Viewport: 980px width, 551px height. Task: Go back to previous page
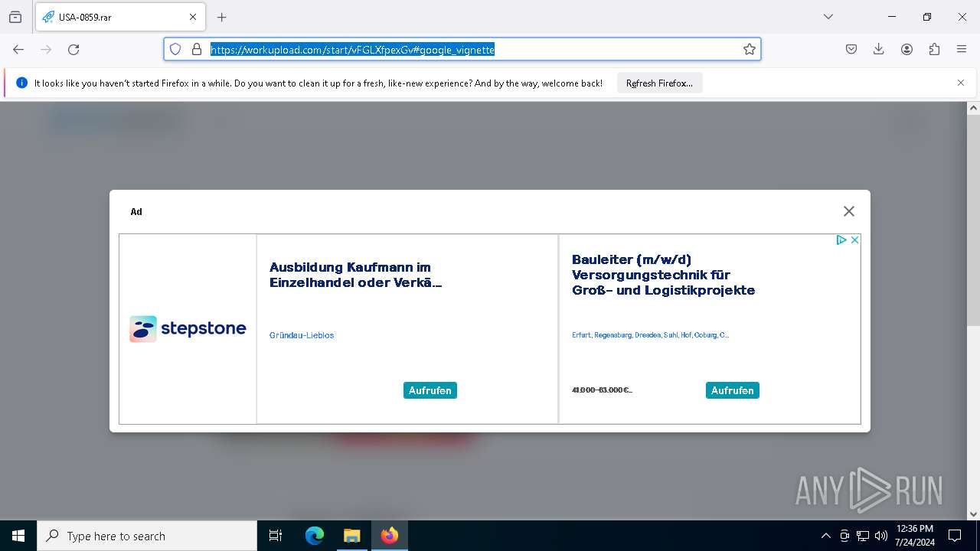coord(18,49)
